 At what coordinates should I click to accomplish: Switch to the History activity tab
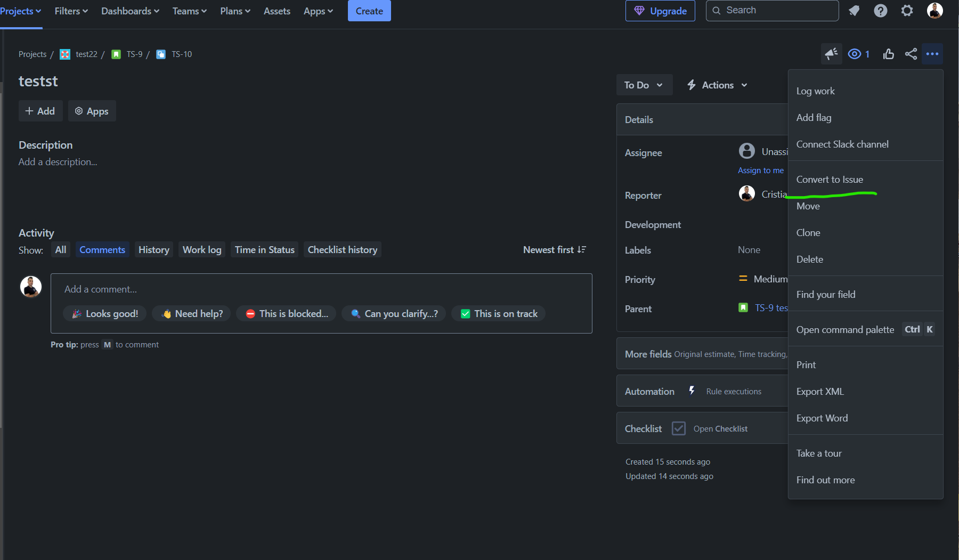(153, 249)
